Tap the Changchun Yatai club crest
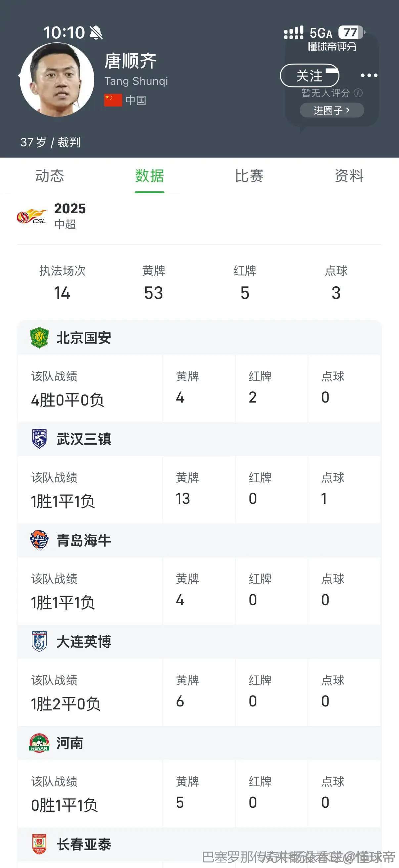Screen dimensions: 399x868 [x=39, y=844]
